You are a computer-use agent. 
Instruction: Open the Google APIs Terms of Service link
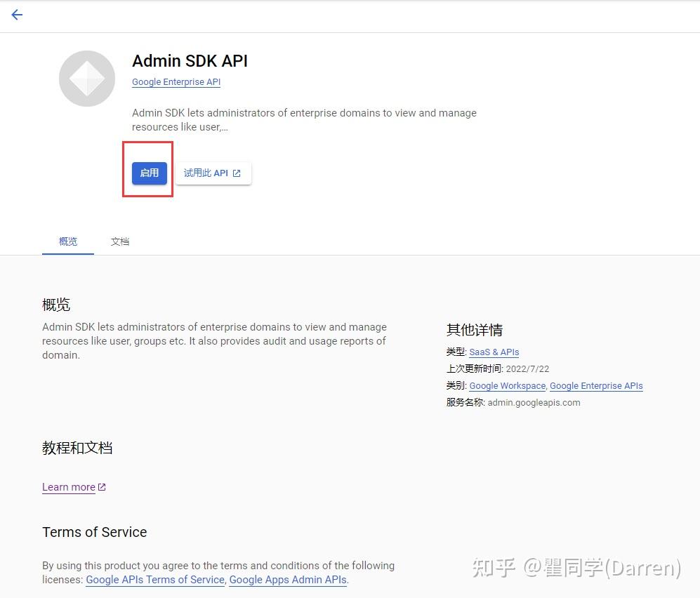coord(155,580)
